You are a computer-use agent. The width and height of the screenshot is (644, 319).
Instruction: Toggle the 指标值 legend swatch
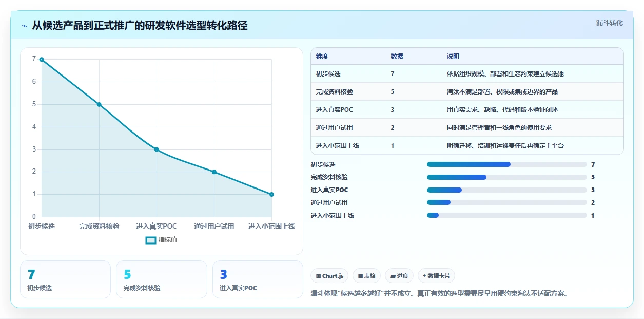[x=150, y=240]
